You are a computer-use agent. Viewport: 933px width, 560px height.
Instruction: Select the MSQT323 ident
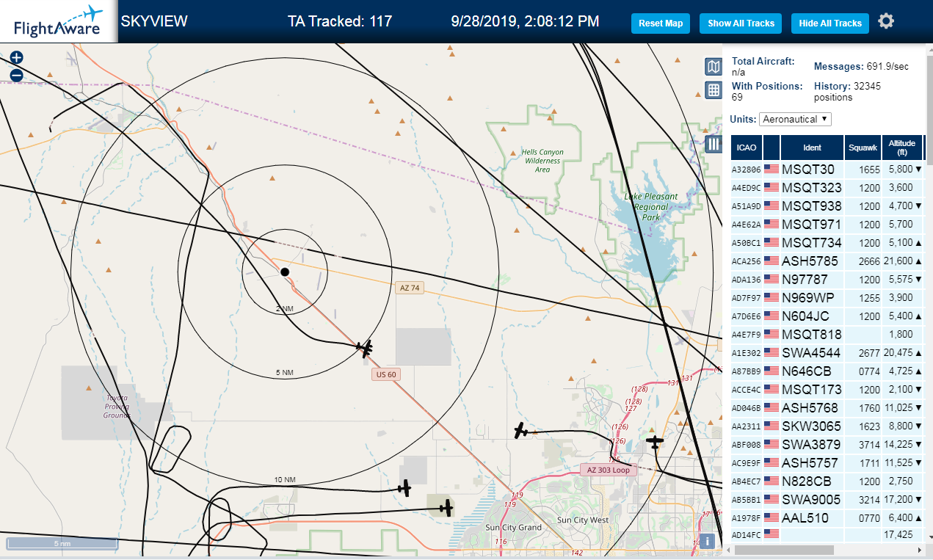[812, 187]
